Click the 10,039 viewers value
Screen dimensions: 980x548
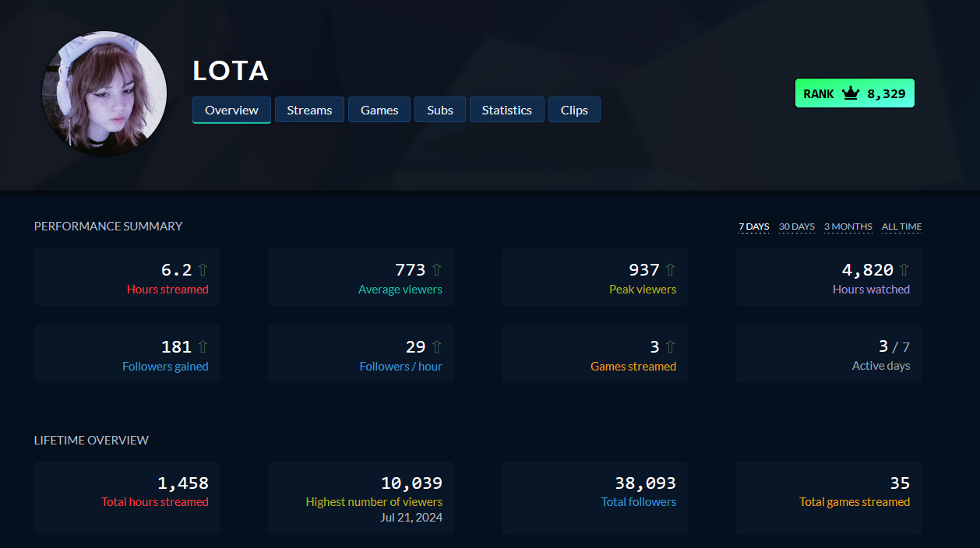click(x=411, y=483)
